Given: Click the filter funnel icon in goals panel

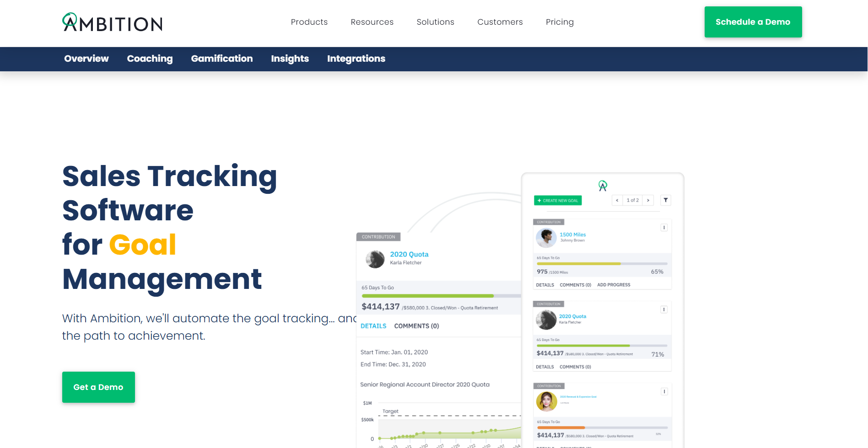Looking at the screenshot, I should point(666,200).
